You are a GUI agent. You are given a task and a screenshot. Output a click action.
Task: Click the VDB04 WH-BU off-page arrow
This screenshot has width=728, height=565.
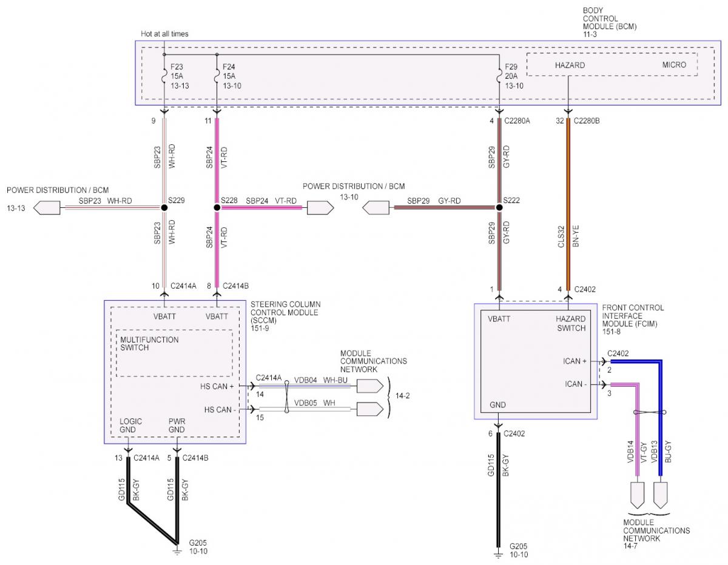[x=370, y=386]
